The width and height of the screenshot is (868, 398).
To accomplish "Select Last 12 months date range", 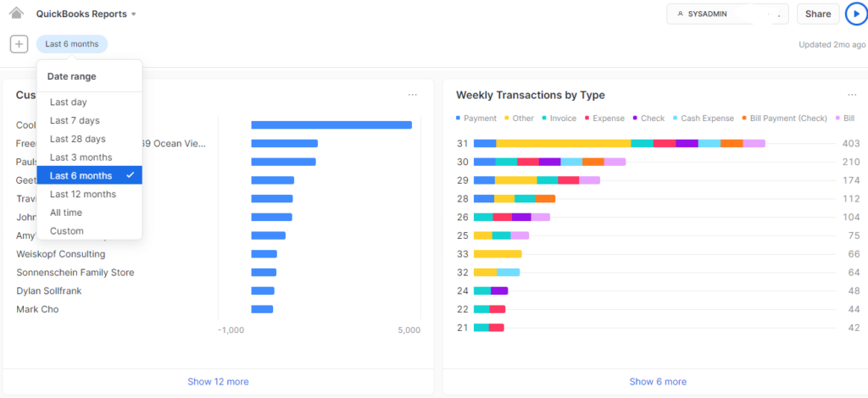I will tap(90, 194).
